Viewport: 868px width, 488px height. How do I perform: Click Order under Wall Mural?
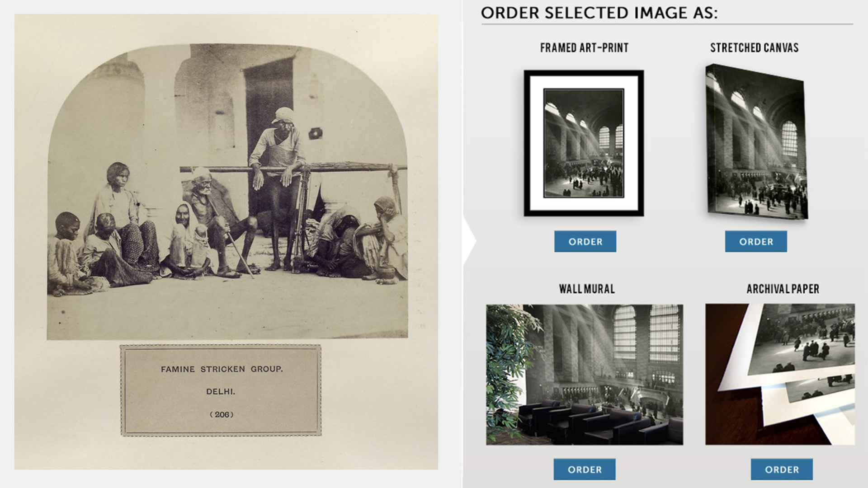click(x=585, y=469)
